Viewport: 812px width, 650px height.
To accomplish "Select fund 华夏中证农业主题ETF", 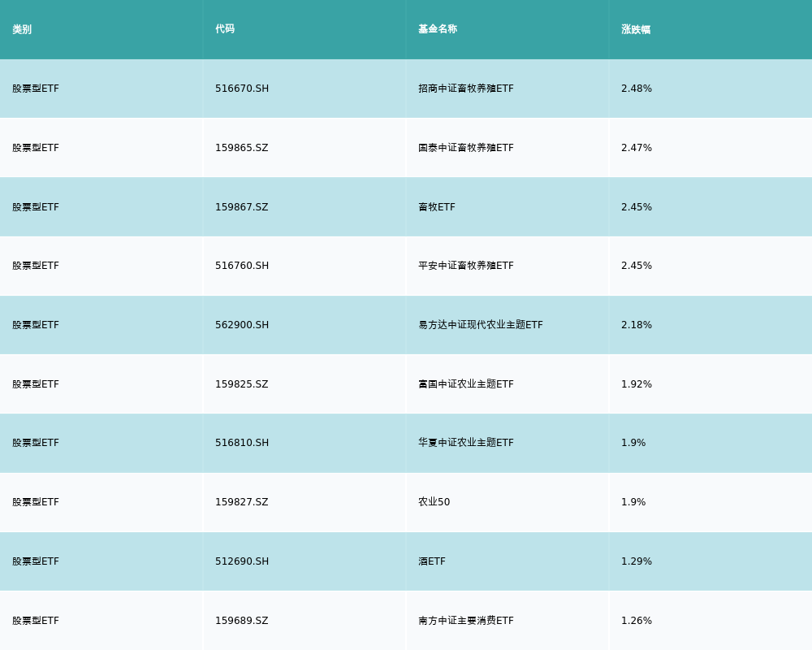I will (x=466, y=443).
